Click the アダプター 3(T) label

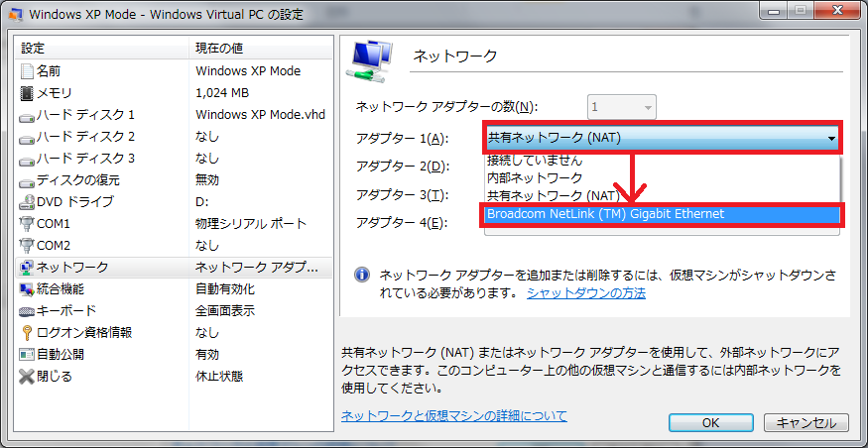coord(402,194)
